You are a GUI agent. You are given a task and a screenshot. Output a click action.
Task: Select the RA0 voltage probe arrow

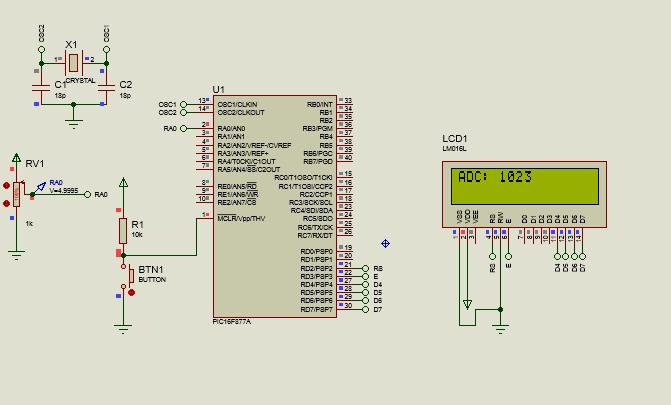pyautogui.click(x=40, y=187)
